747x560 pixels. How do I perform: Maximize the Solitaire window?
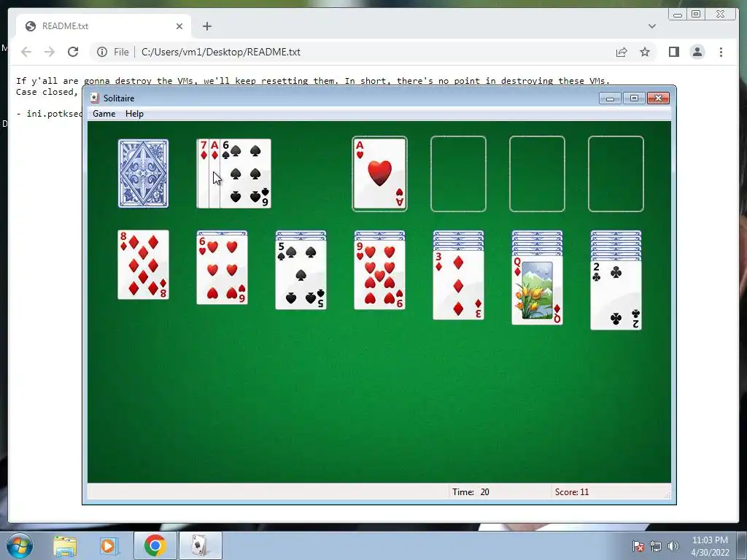click(x=634, y=98)
